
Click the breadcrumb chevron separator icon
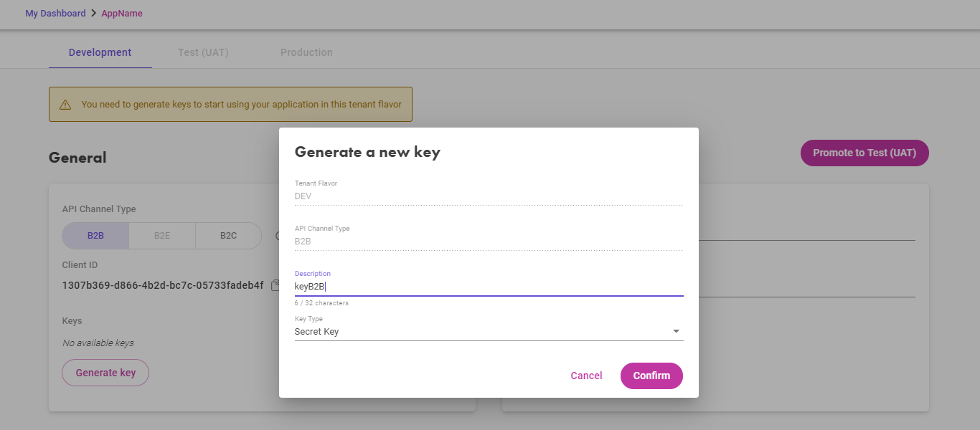tap(93, 14)
